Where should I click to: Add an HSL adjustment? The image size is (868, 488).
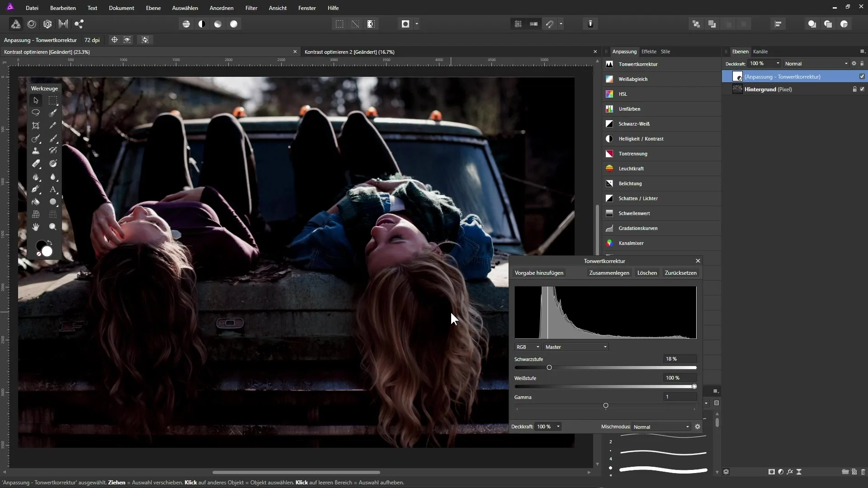point(662,94)
